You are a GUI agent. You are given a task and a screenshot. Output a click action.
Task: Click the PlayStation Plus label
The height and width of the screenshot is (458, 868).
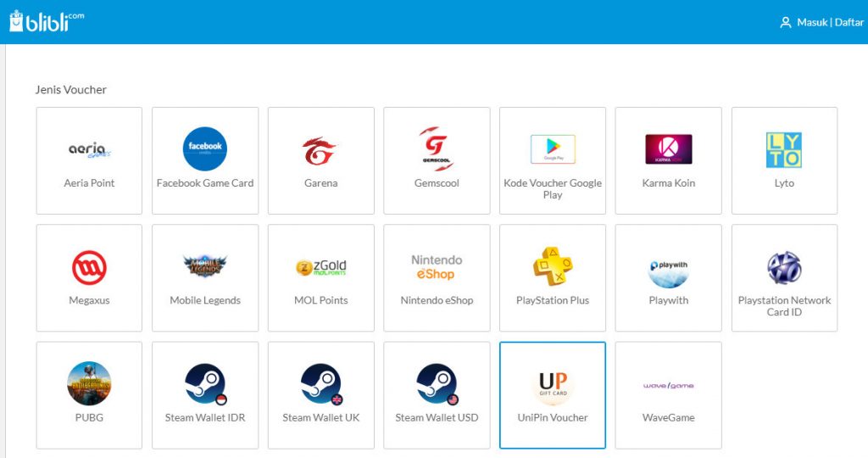pos(553,301)
